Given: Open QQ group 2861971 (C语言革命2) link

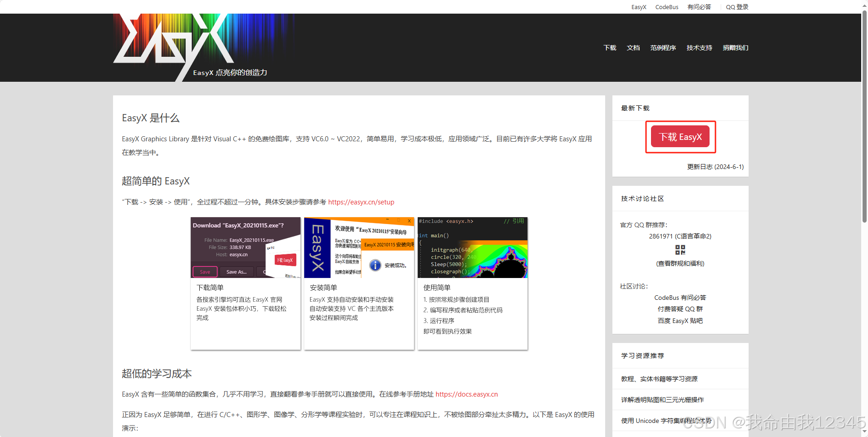Looking at the screenshot, I should 680,236.
